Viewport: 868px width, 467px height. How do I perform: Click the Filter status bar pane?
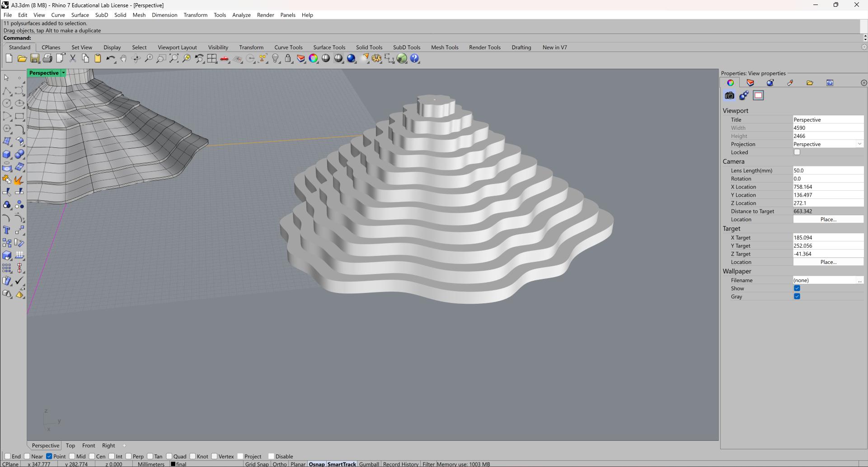tap(428, 464)
